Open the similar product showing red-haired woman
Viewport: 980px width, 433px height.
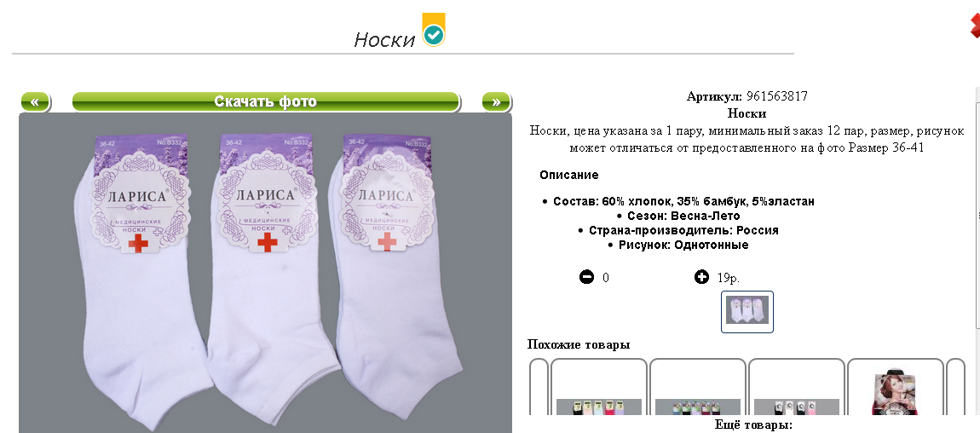[x=895, y=387]
